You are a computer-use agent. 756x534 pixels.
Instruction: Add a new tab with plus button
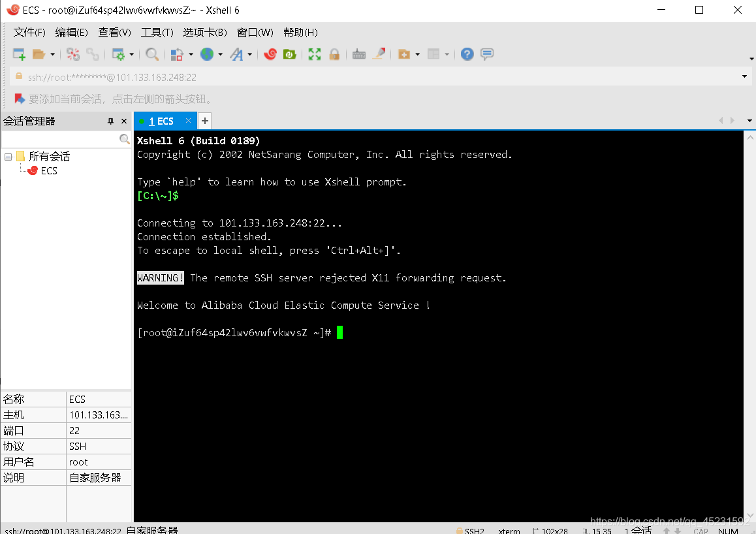[x=205, y=121]
